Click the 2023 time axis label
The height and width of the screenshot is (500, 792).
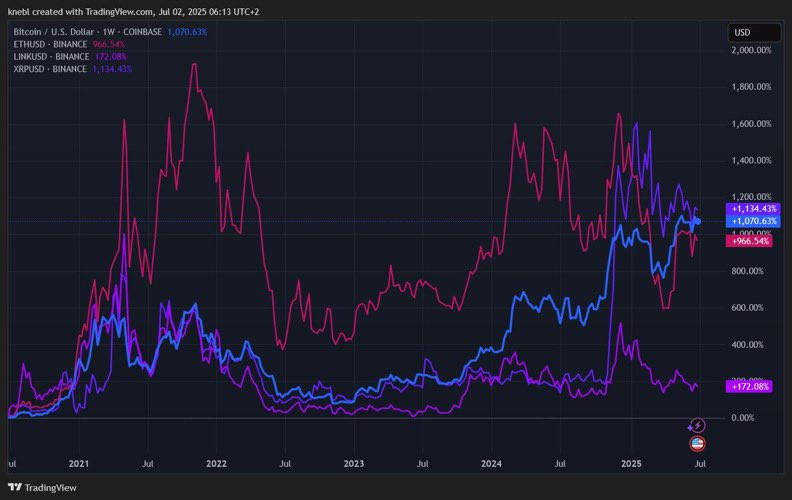click(354, 464)
